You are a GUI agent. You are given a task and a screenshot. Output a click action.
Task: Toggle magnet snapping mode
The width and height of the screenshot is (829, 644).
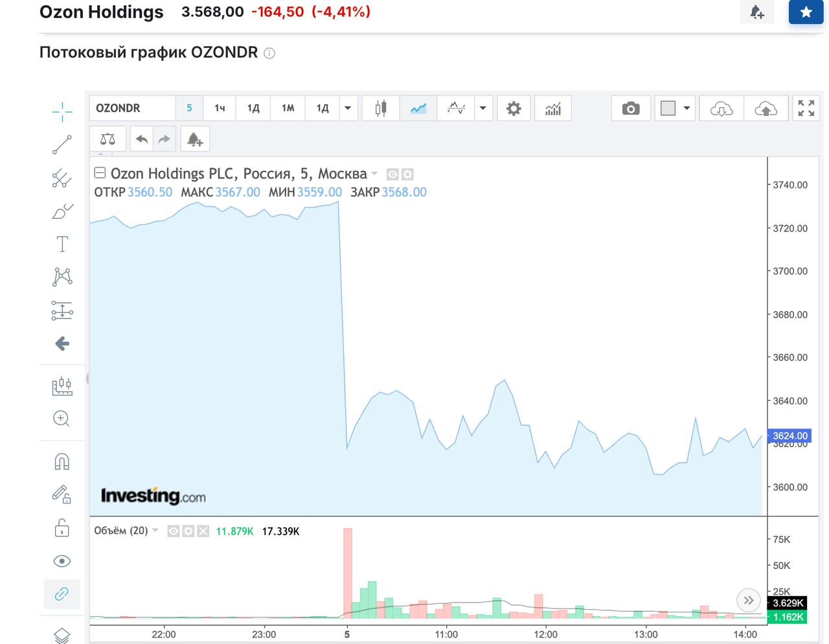[62, 462]
